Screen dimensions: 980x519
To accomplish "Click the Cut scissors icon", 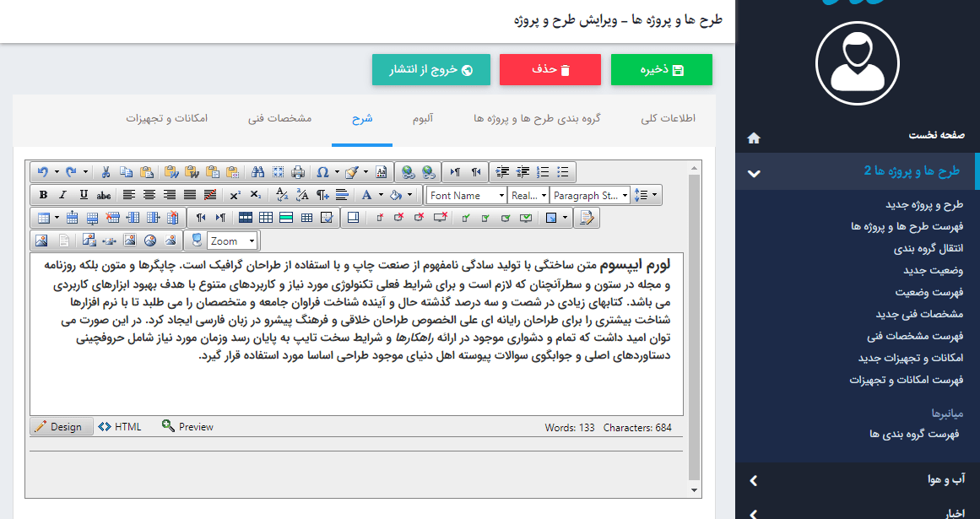I will click(106, 172).
